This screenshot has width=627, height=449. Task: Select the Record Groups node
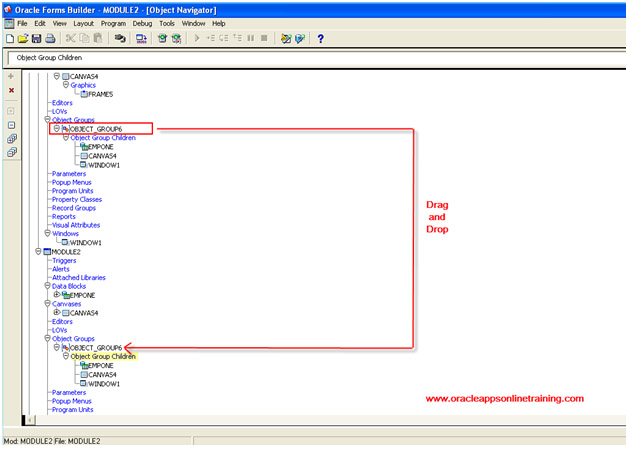74,208
